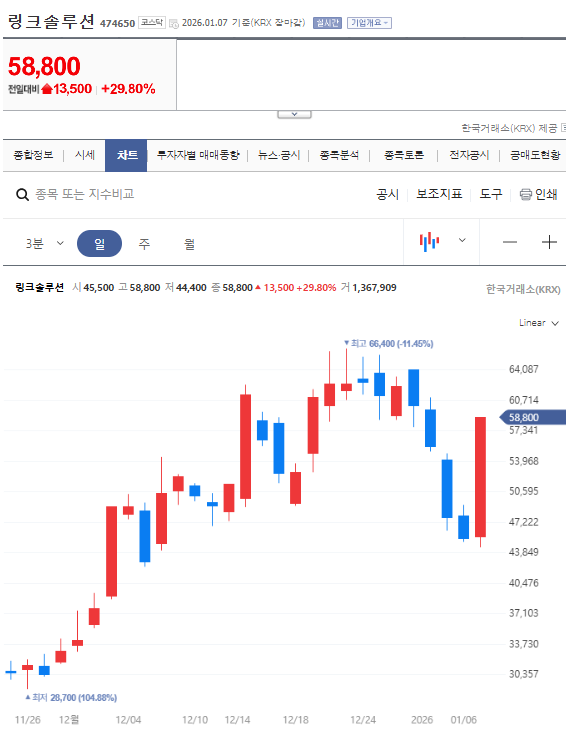
Task: Open the candlestick chart type icon
Action: [429, 241]
